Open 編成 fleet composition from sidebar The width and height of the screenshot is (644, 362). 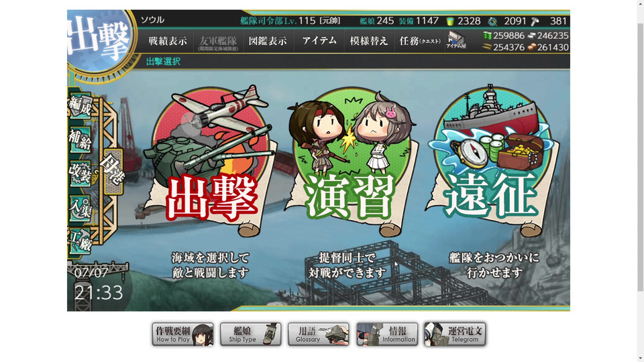[x=80, y=105]
